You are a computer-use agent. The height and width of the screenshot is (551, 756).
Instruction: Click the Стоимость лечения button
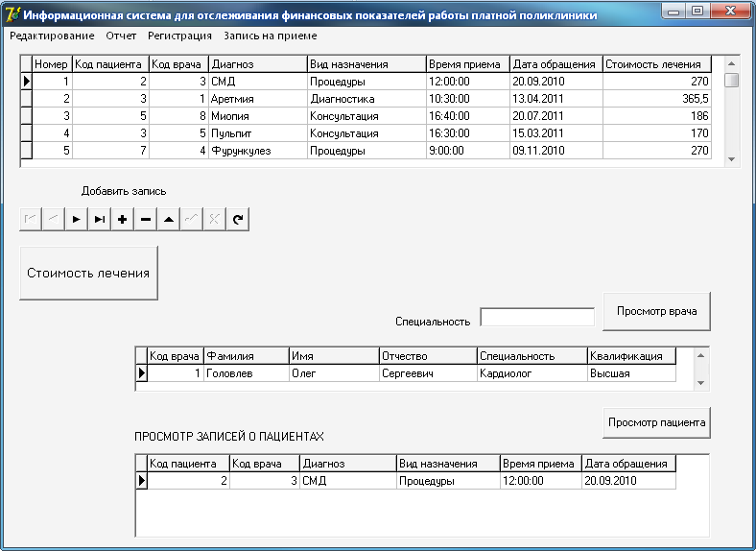pyautogui.click(x=88, y=273)
